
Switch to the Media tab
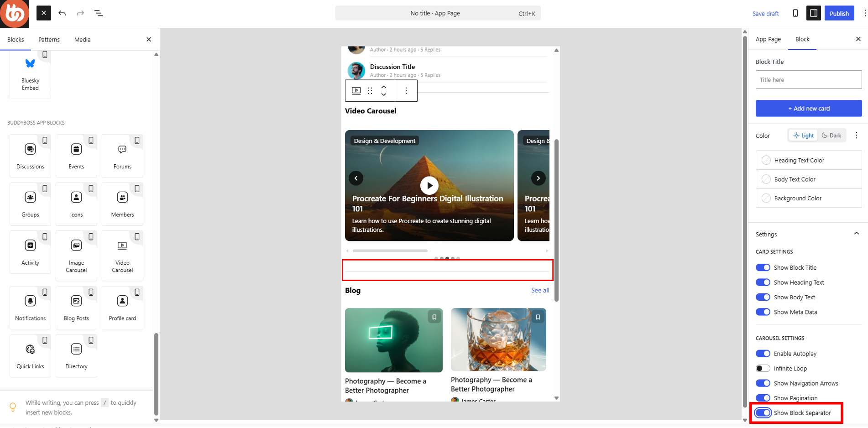(x=82, y=40)
